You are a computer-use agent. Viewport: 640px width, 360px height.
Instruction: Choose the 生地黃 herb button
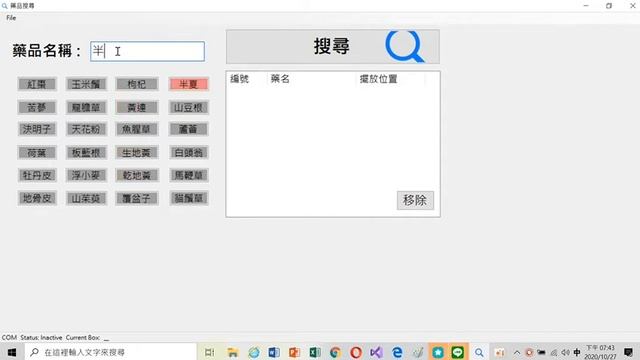pyautogui.click(x=136, y=153)
